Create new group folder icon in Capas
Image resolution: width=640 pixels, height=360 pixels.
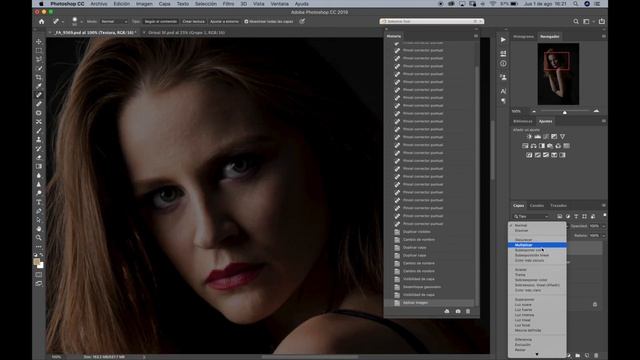coord(578,356)
